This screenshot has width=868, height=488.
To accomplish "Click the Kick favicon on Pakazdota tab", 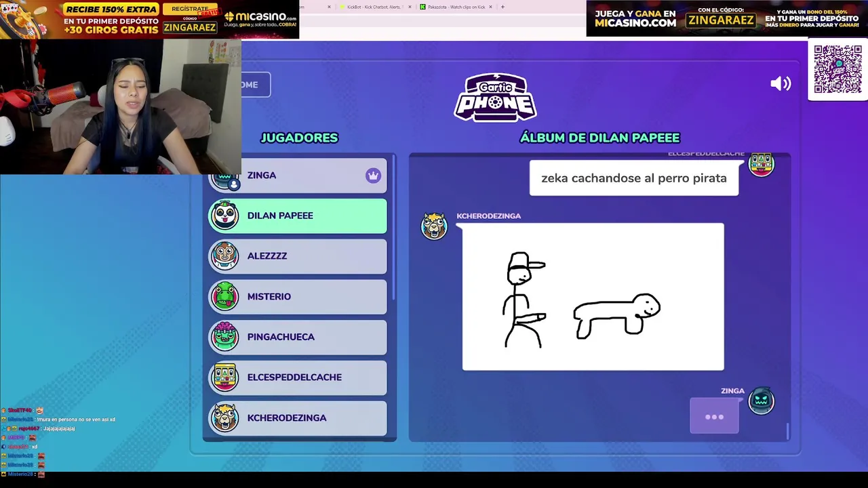I will coord(422,7).
